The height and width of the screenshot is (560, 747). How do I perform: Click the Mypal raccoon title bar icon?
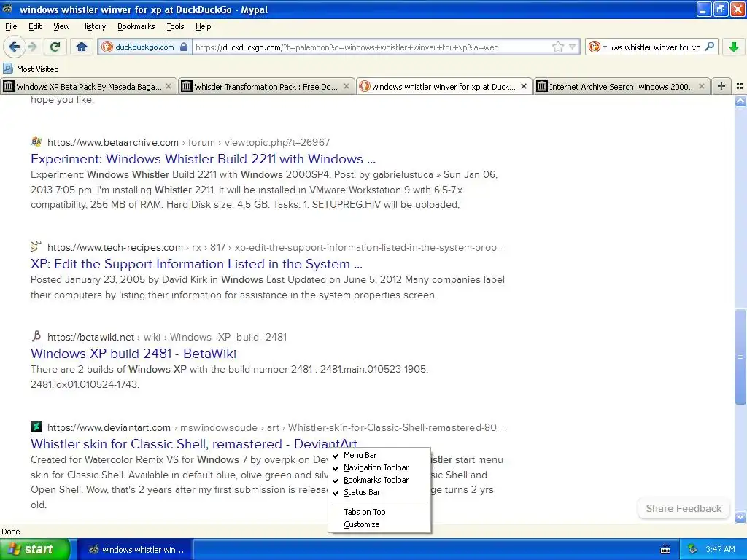click(x=7, y=9)
